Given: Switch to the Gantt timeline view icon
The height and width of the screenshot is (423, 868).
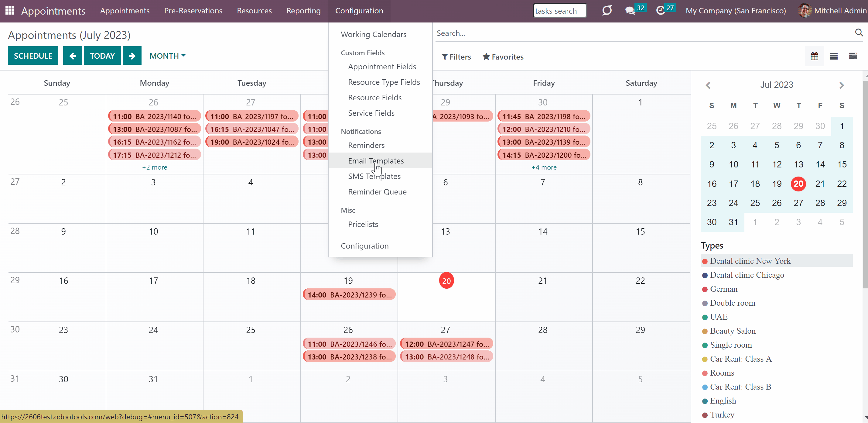Looking at the screenshot, I should [x=853, y=56].
